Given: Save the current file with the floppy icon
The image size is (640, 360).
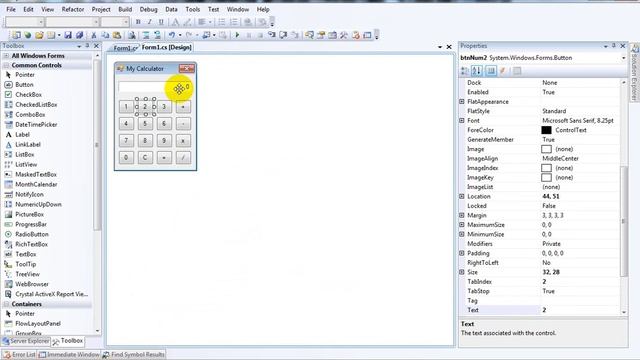Looking at the screenshot, I should [x=68, y=35].
